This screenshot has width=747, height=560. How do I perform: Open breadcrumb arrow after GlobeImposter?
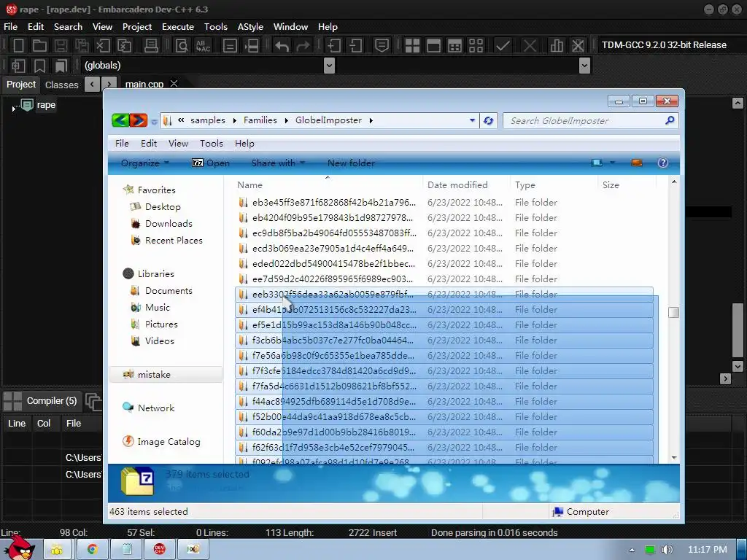(371, 120)
